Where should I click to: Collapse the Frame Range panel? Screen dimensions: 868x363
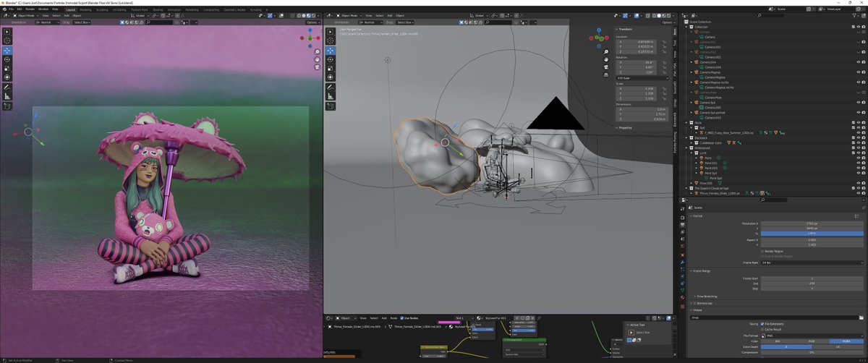pos(702,270)
